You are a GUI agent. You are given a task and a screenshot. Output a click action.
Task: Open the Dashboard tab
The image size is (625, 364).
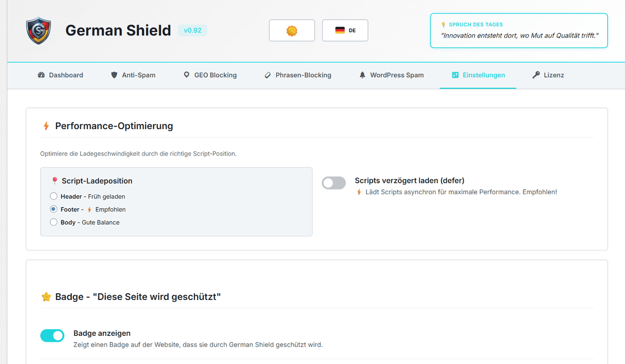60,75
